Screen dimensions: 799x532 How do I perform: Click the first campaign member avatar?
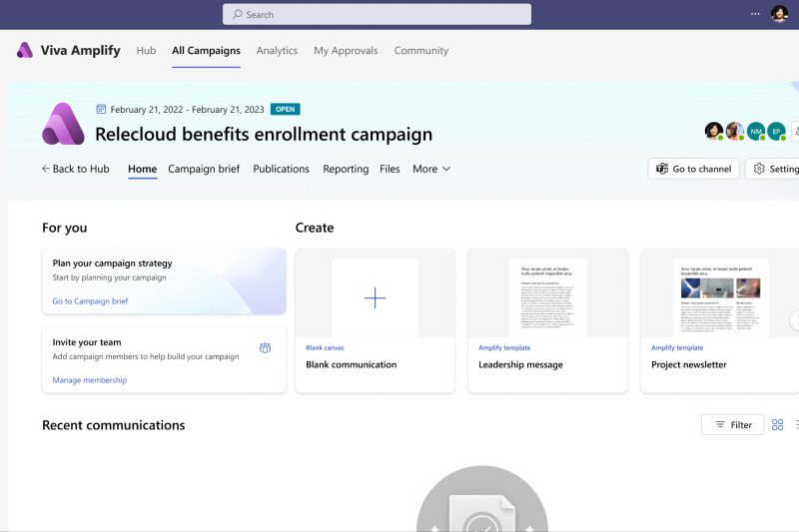click(714, 131)
